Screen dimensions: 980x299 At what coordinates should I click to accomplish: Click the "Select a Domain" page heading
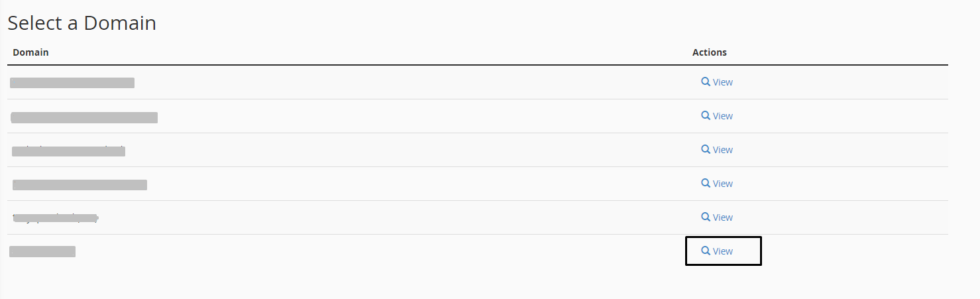click(x=82, y=23)
